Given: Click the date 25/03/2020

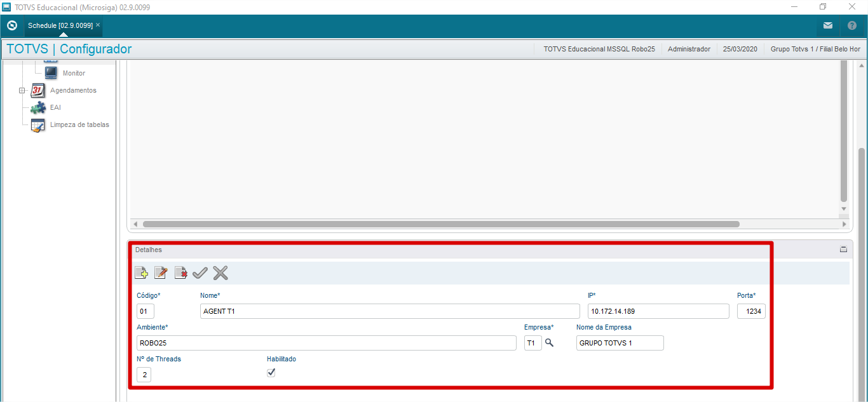Looking at the screenshot, I should click(740, 49).
